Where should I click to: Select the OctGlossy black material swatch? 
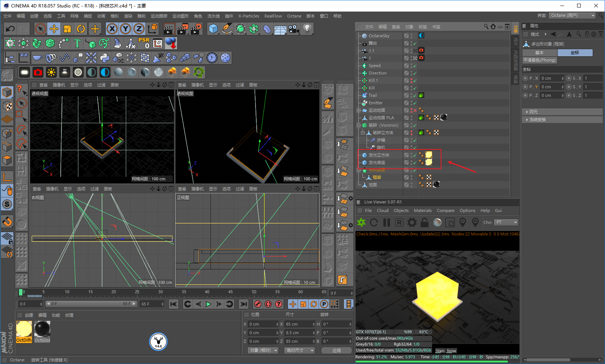[42, 332]
